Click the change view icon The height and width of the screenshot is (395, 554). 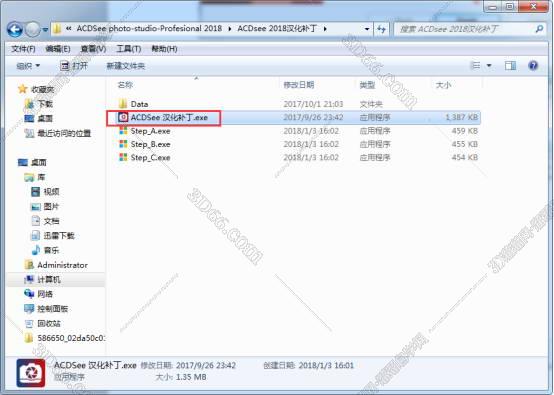[x=476, y=65]
